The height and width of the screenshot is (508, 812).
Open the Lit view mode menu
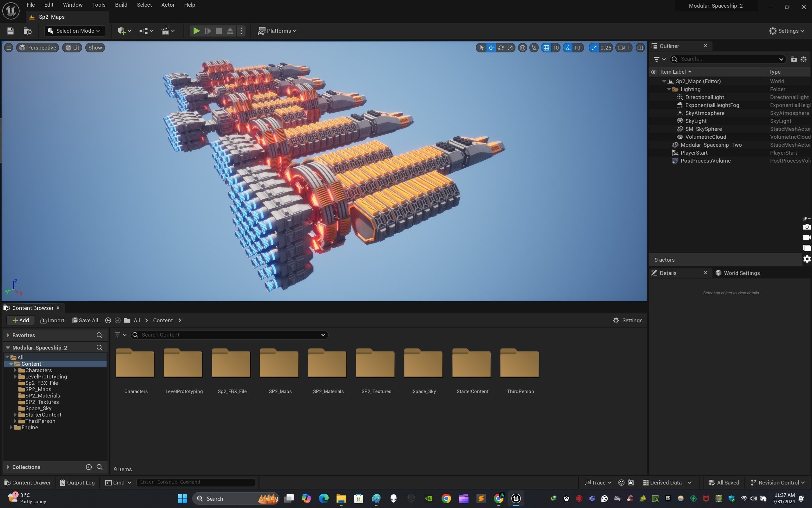(x=72, y=48)
